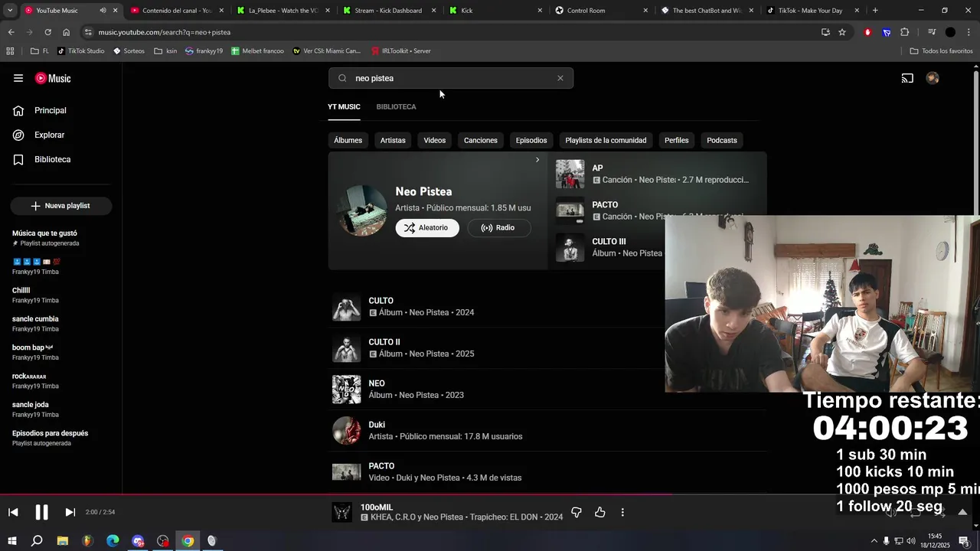This screenshot has width=980, height=551.
Task: Filter results by Podcasts
Action: [x=722, y=140]
